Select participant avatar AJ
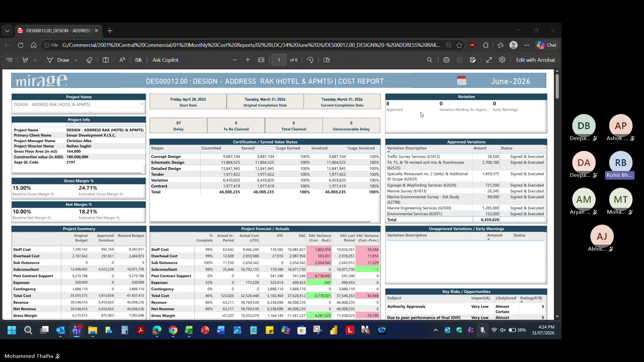The width and height of the screenshot is (644, 362). pyautogui.click(x=602, y=236)
